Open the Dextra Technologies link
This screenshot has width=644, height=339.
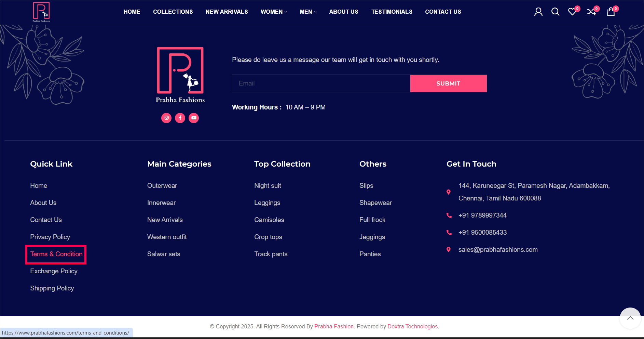point(413,327)
